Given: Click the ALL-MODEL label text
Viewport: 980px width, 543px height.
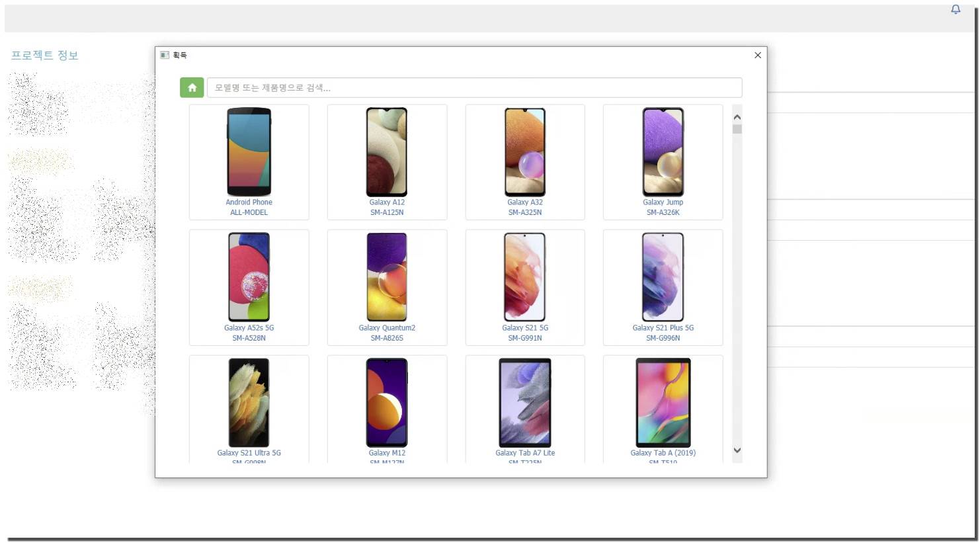Looking at the screenshot, I should click(249, 212).
